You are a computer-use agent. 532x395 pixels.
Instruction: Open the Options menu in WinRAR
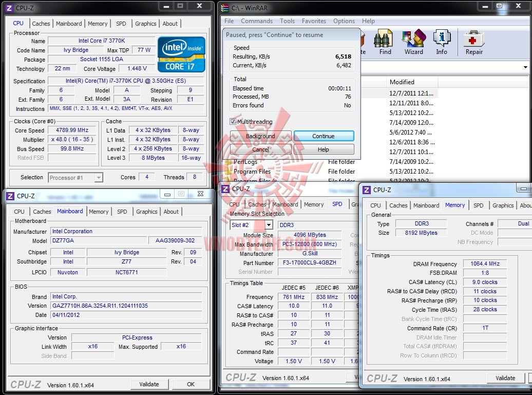coord(344,21)
